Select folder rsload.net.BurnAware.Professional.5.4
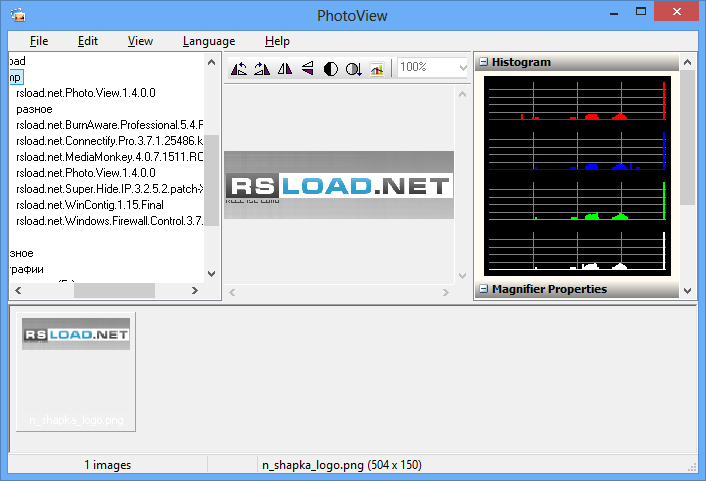 (x=109, y=125)
